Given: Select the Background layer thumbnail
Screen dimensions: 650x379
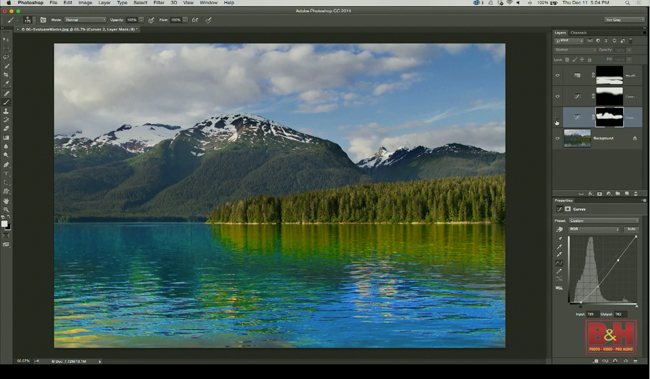Looking at the screenshot, I should (x=577, y=138).
